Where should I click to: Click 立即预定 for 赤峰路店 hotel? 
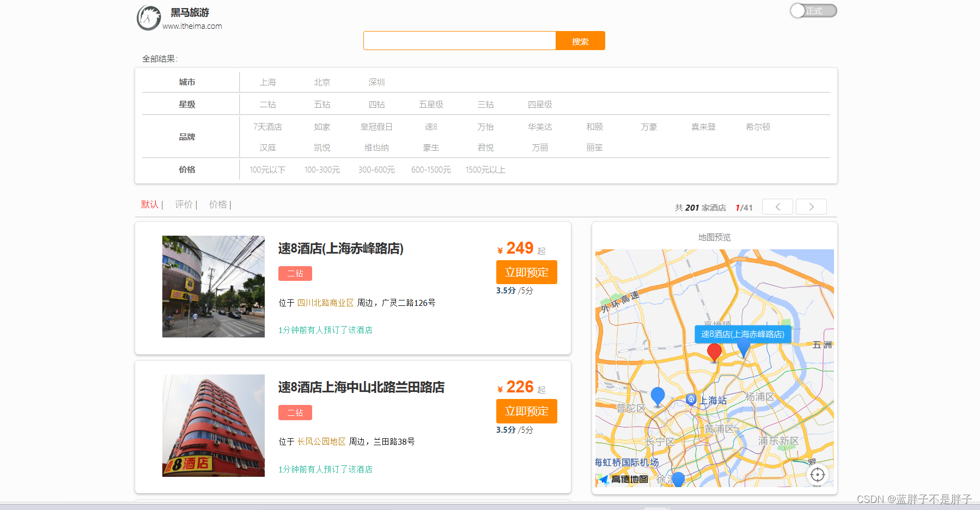(x=527, y=272)
